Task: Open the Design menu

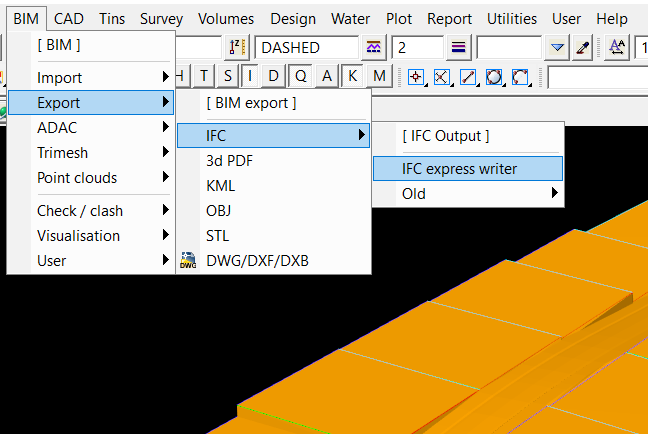Action: click(x=293, y=19)
